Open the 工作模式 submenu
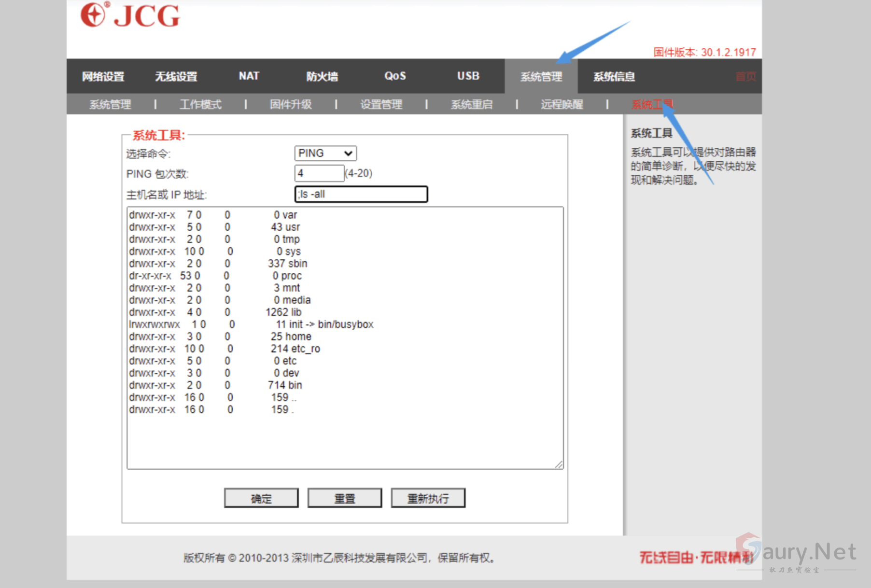This screenshot has height=588, width=871. (200, 104)
